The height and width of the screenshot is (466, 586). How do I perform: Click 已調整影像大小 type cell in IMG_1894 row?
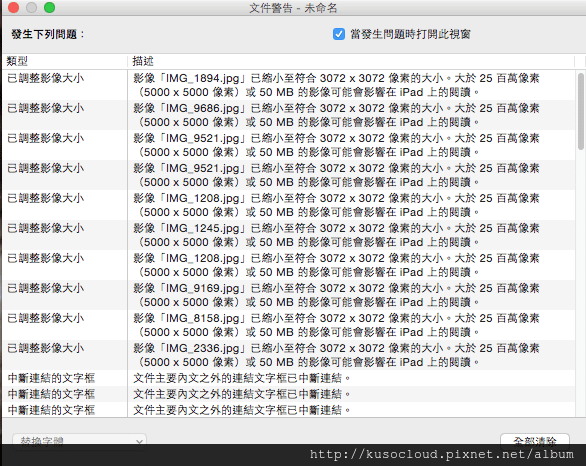pyautogui.click(x=46, y=78)
